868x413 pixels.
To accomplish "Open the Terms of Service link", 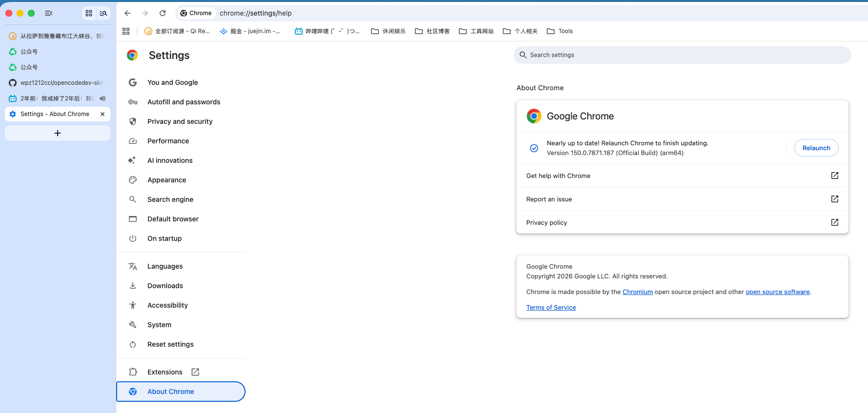I will tap(551, 308).
